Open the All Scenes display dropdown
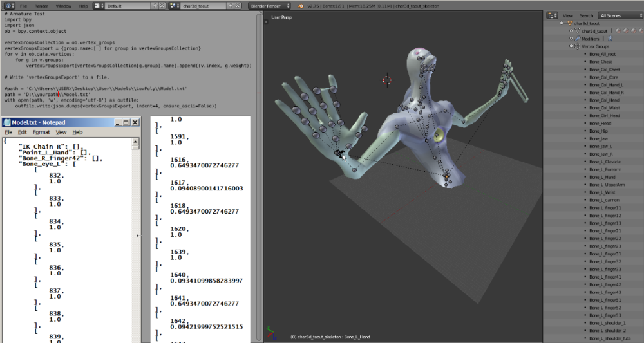Viewport: 644px width, 343px height. pos(619,15)
